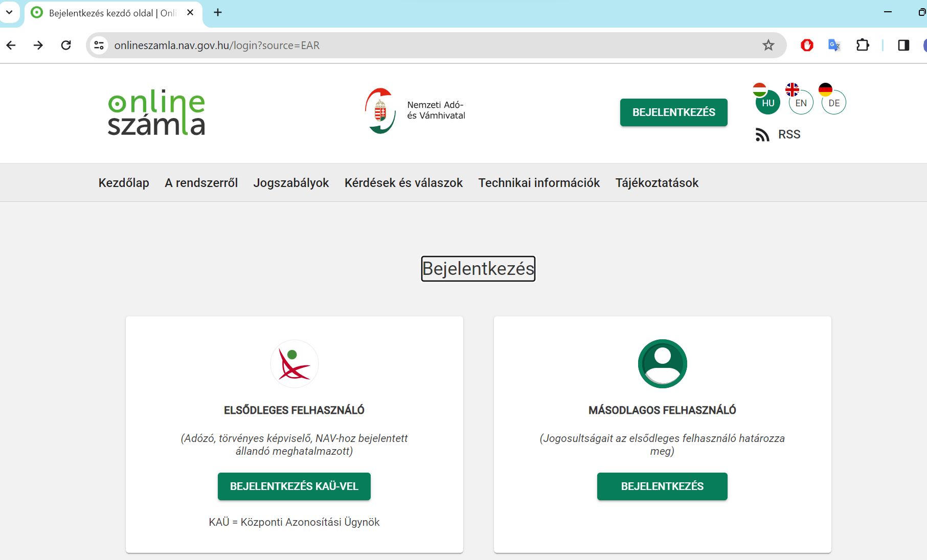Bookmark this page with the star icon
The height and width of the screenshot is (560, 927).
tap(768, 45)
